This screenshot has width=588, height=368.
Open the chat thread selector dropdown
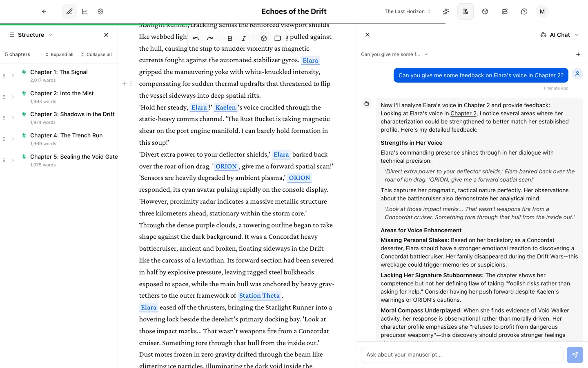pyautogui.click(x=394, y=54)
